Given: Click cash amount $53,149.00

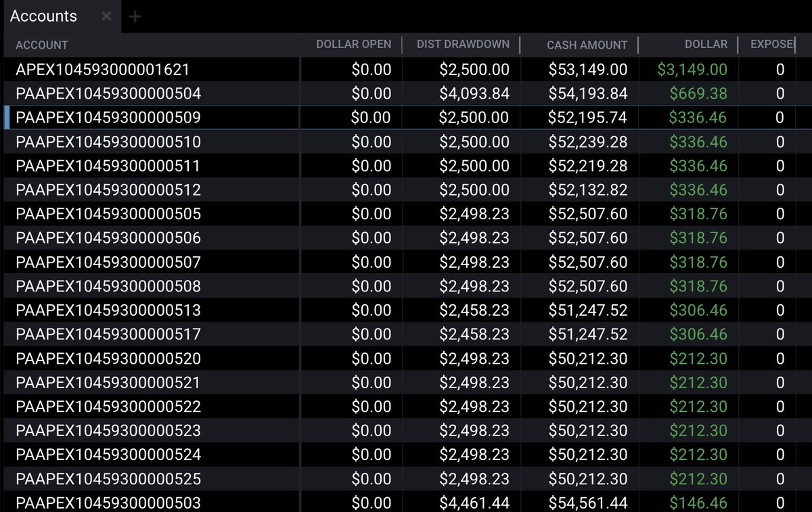Looking at the screenshot, I should 588,70.
